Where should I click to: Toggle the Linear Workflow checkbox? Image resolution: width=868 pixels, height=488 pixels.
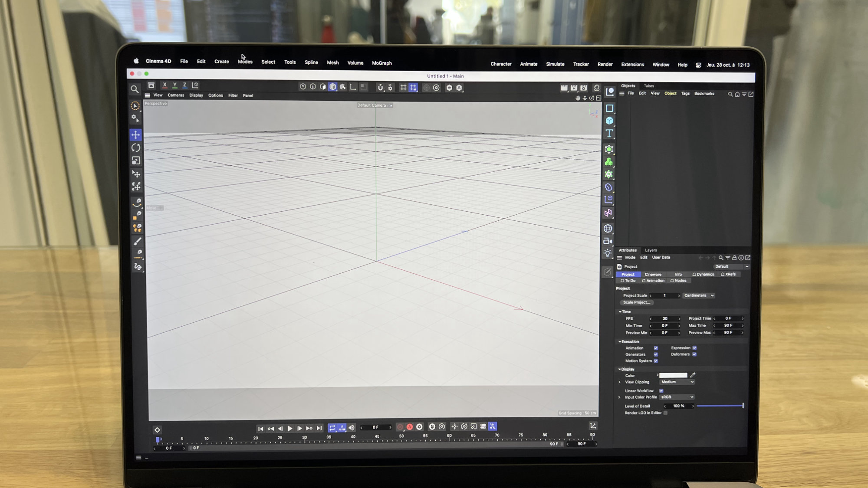click(x=661, y=391)
